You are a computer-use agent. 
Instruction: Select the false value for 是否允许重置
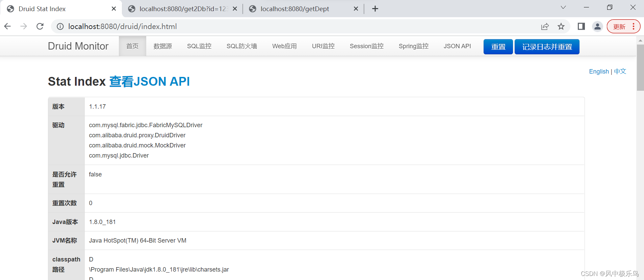pyautogui.click(x=95, y=174)
